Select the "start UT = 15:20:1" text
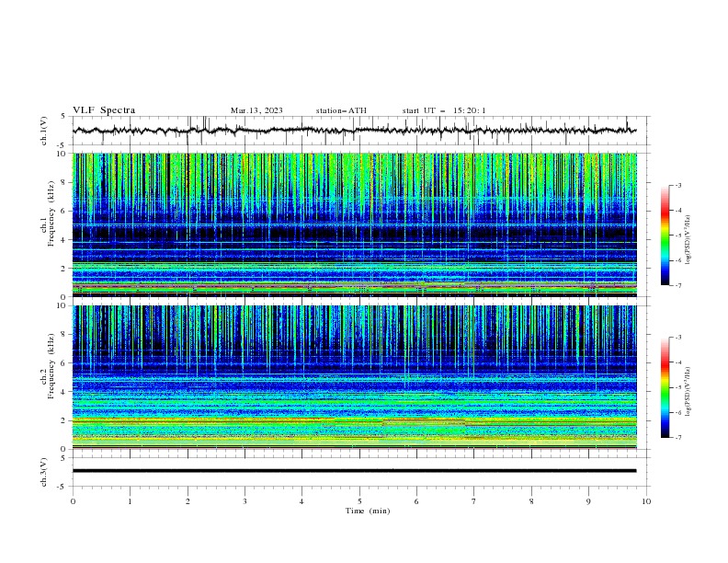 [444, 110]
